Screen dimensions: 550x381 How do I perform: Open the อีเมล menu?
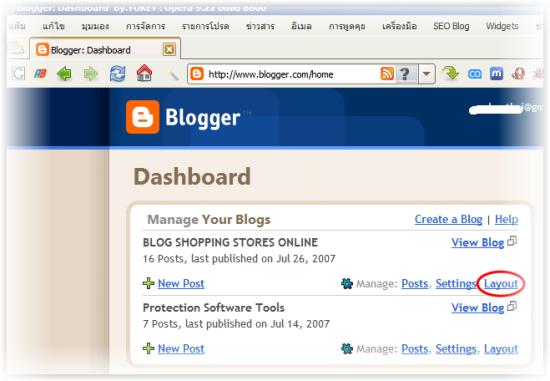(302, 26)
